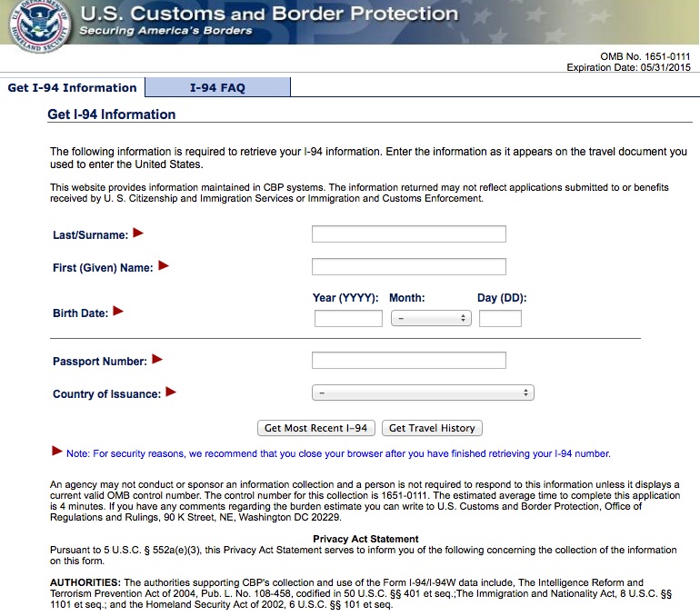This screenshot has width=700, height=616.
Task: Focus the First (Given) Name field
Action: click(x=408, y=267)
